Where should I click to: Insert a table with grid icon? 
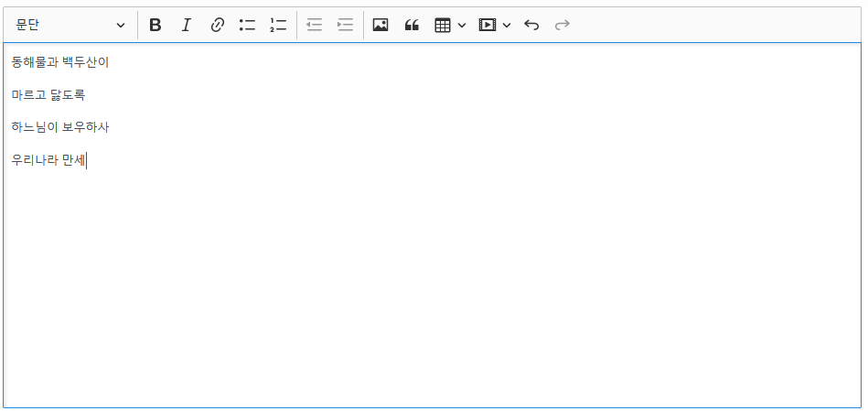pyautogui.click(x=443, y=25)
